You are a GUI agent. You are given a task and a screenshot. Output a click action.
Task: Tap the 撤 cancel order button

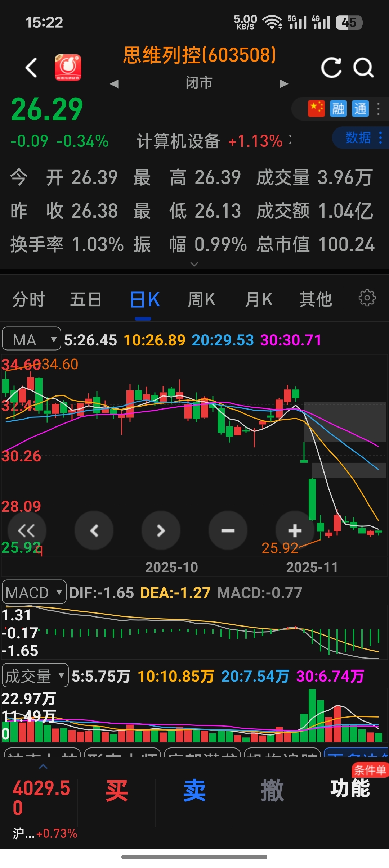click(x=272, y=791)
